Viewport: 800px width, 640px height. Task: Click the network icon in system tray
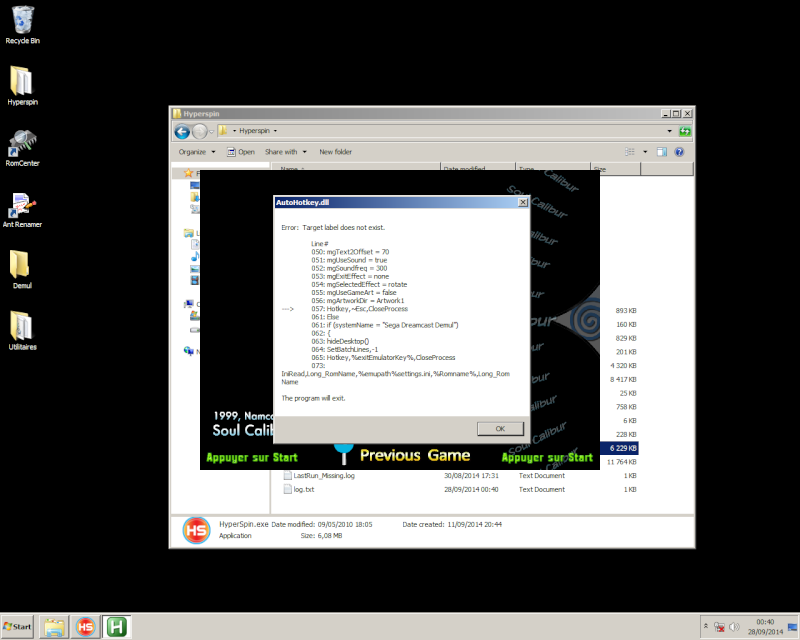tap(719, 627)
